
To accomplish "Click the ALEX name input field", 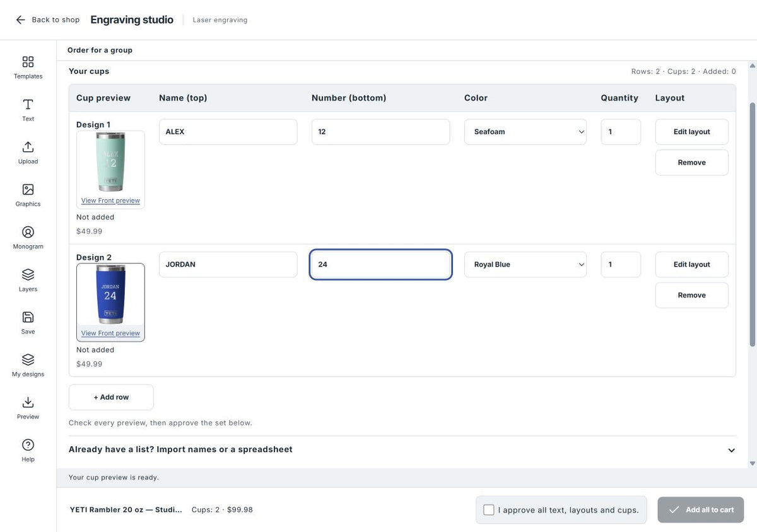I will 228,132.
